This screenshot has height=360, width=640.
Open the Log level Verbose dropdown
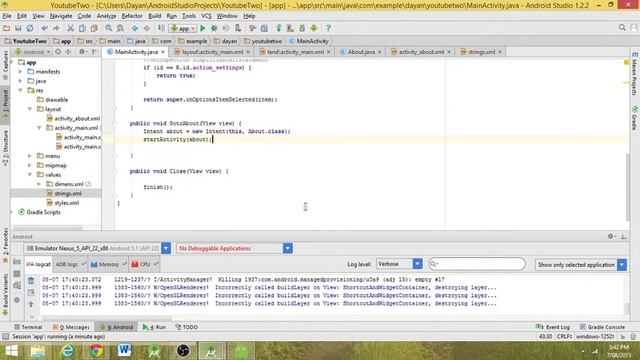pos(418,264)
